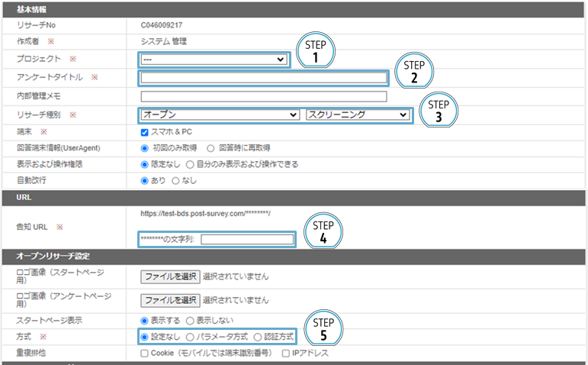The image size is (588, 365).
Task: Open the プロジェクト dropdown
Action: (x=214, y=60)
